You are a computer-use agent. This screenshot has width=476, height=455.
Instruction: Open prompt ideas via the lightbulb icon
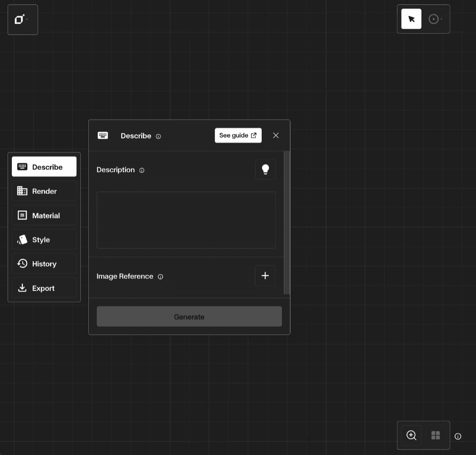[265, 169]
